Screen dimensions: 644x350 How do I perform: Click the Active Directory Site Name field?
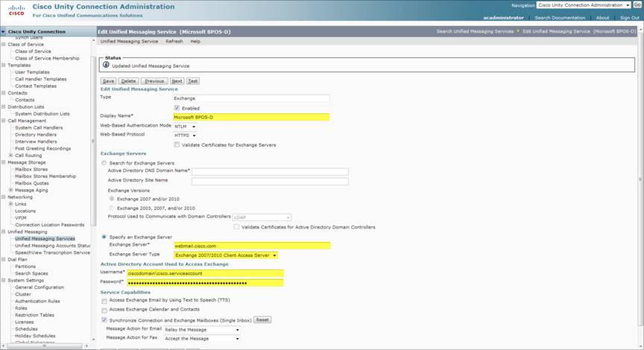pyautogui.click(x=270, y=182)
